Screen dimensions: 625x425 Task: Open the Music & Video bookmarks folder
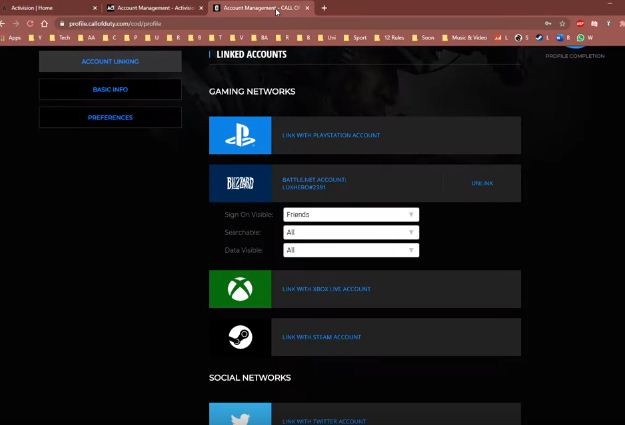[x=464, y=38]
